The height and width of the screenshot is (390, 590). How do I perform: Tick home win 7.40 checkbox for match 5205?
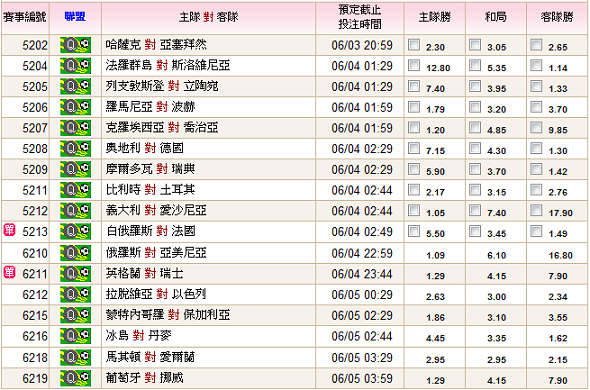pyautogui.click(x=414, y=86)
